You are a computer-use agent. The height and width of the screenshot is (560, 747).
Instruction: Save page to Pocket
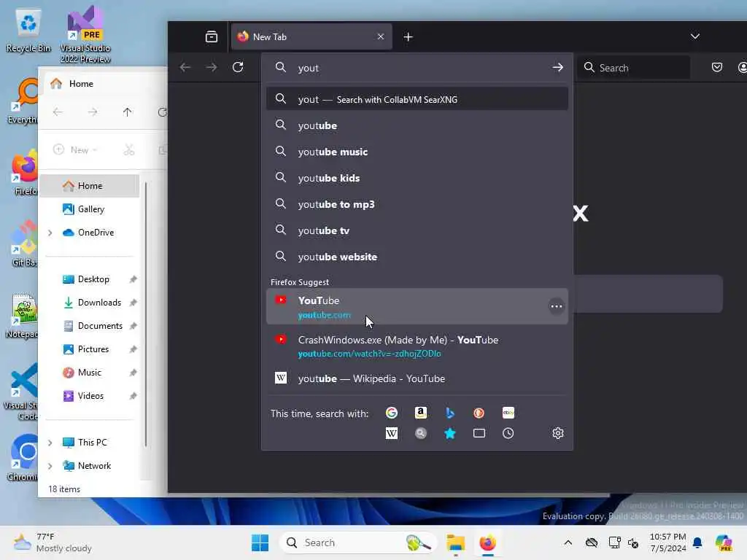[717, 67]
